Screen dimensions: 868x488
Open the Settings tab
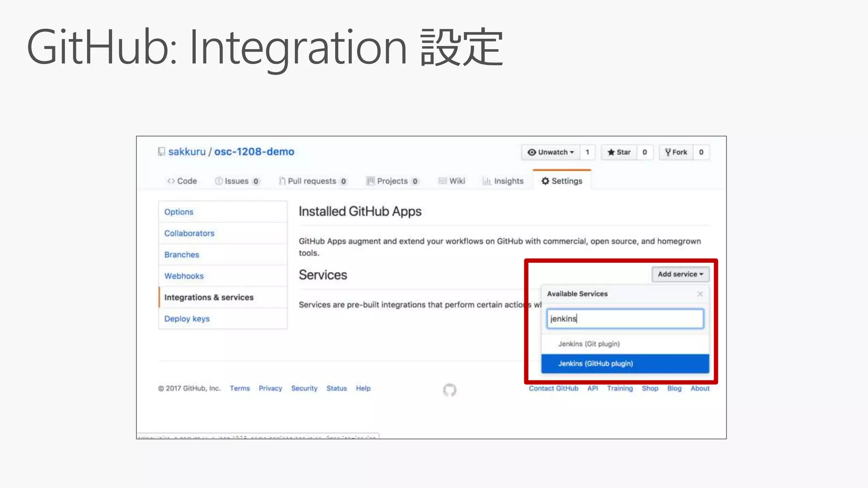[x=562, y=181]
